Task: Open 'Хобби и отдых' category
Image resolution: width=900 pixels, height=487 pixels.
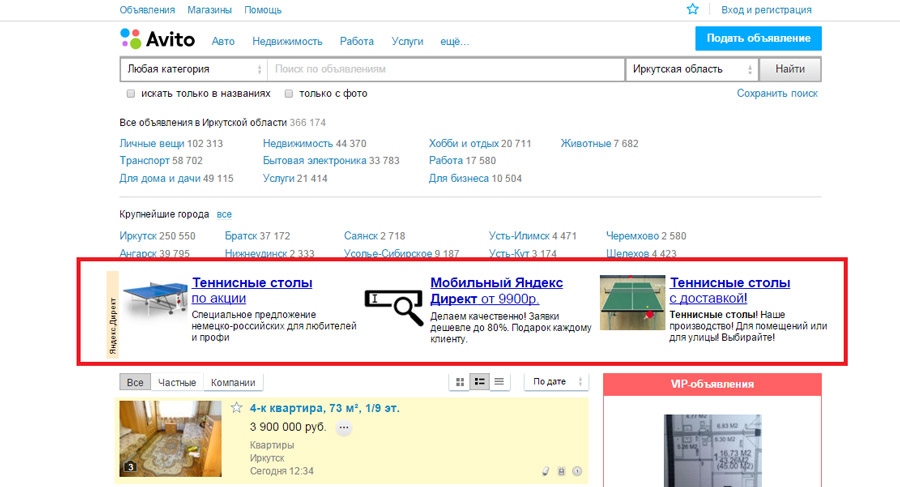Action: (464, 144)
